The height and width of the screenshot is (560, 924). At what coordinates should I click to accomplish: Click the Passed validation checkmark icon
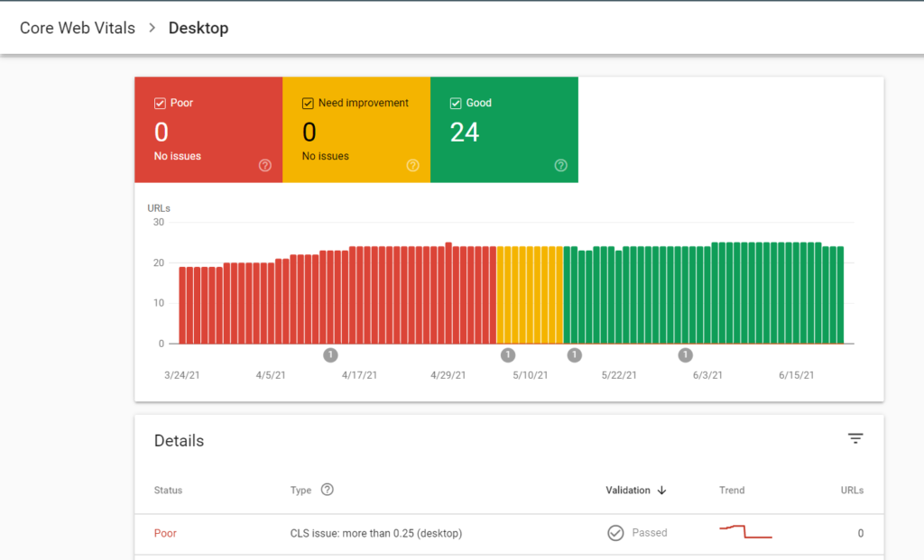click(615, 533)
